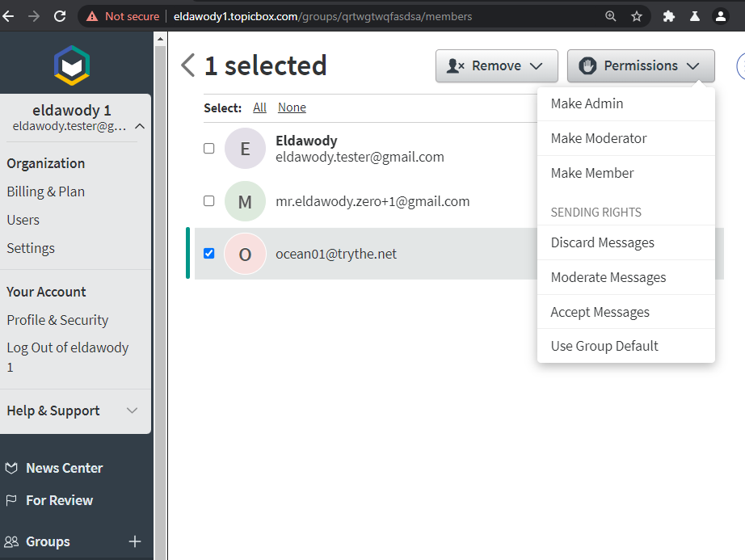Open Users in sidebar

pyautogui.click(x=23, y=220)
